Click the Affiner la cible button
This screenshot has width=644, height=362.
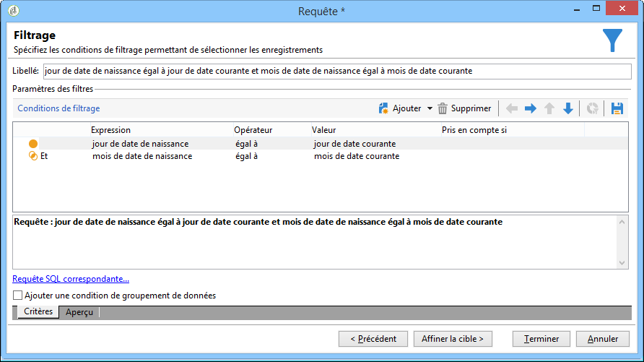click(453, 339)
